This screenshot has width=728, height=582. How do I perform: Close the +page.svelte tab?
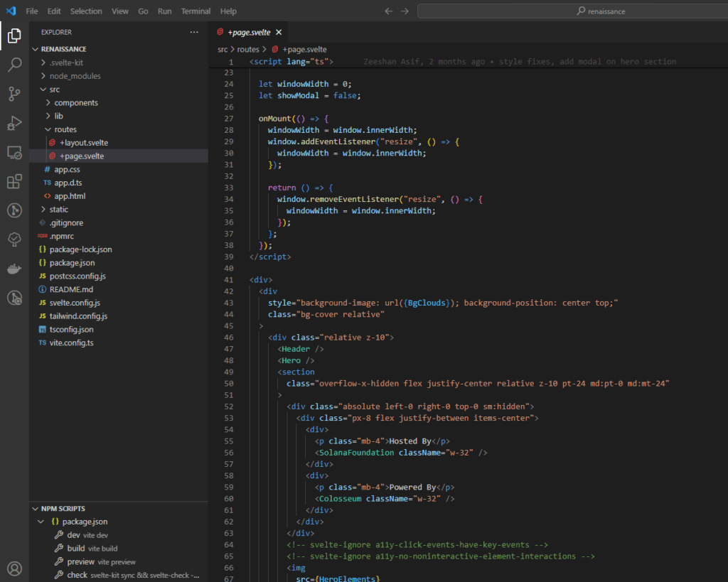[279, 32]
